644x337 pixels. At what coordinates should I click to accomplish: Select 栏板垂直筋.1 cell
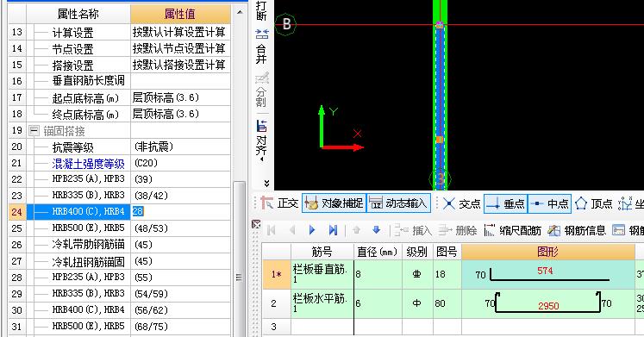[322, 274]
